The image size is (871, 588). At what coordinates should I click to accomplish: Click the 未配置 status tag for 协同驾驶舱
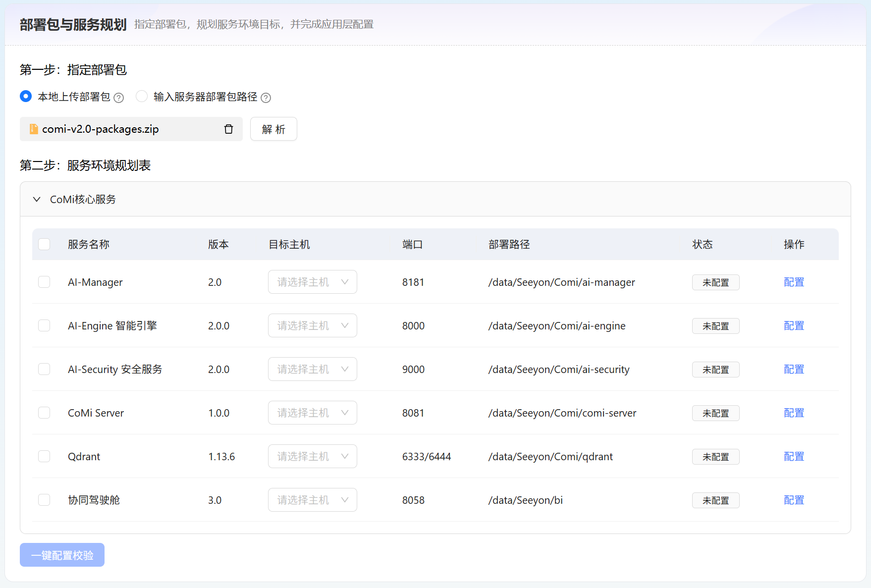click(715, 500)
